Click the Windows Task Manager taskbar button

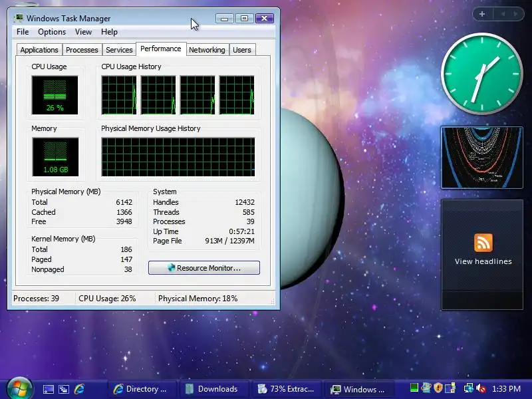point(358,389)
